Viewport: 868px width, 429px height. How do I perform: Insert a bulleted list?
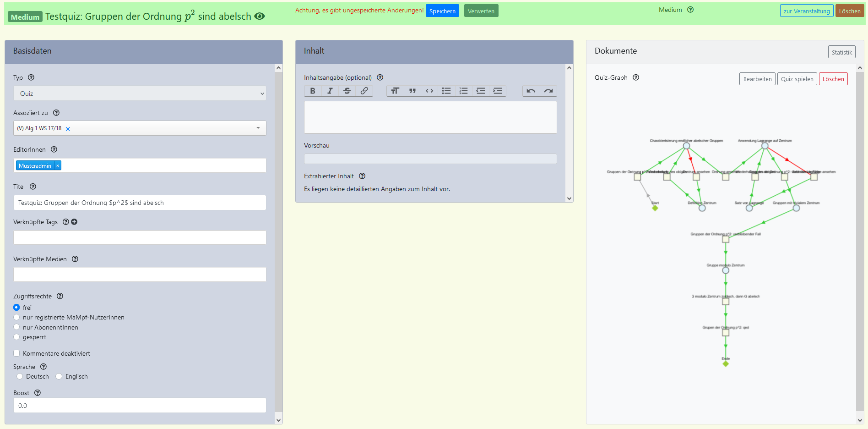(x=446, y=91)
